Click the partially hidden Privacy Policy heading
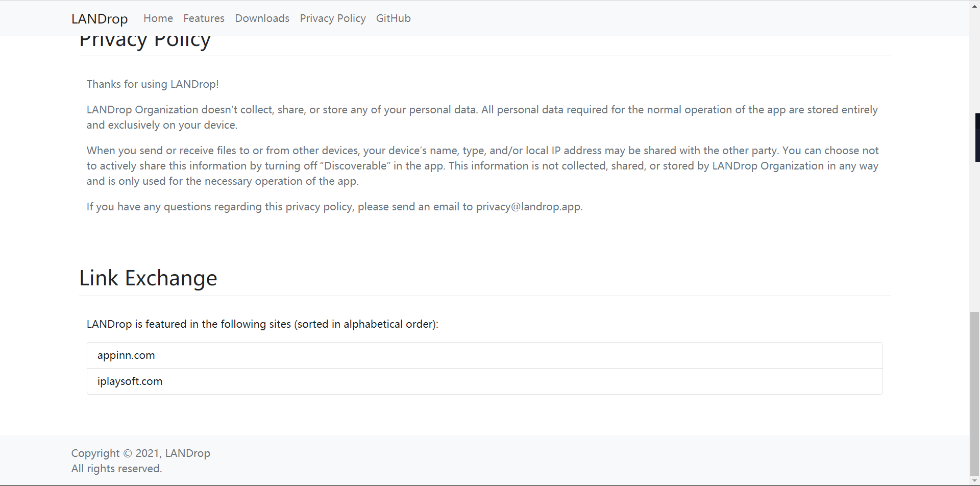Screen dimensions: 980x486 (145, 42)
